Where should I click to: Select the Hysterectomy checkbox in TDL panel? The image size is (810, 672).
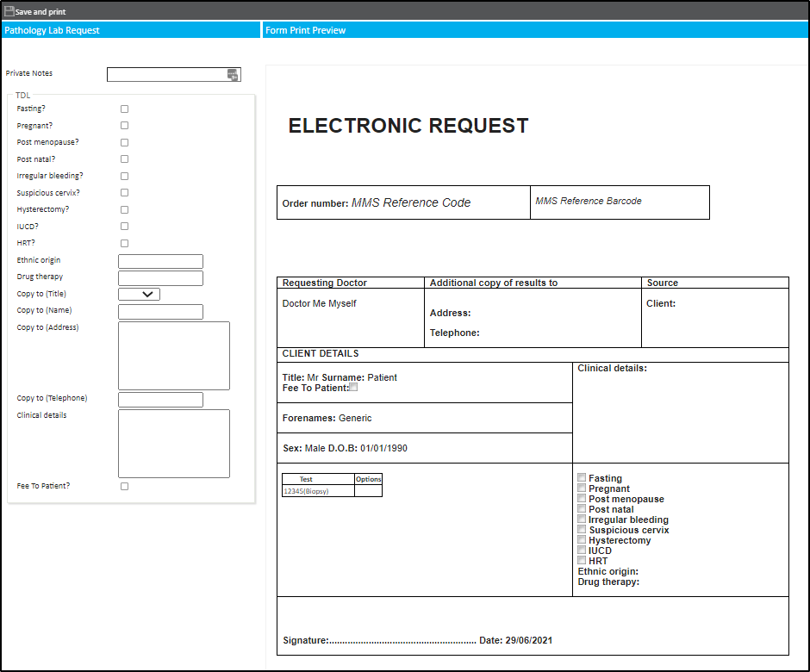124,210
